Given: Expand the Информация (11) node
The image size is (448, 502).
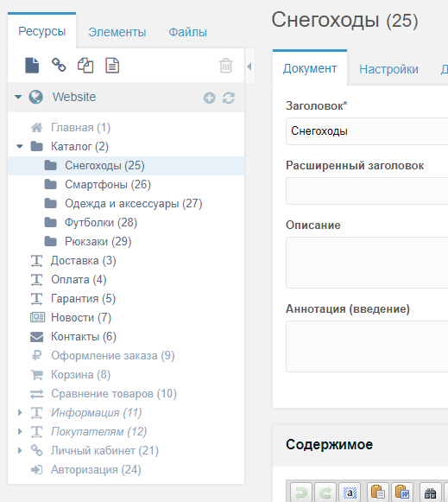Looking at the screenshot, I should 20,412.
